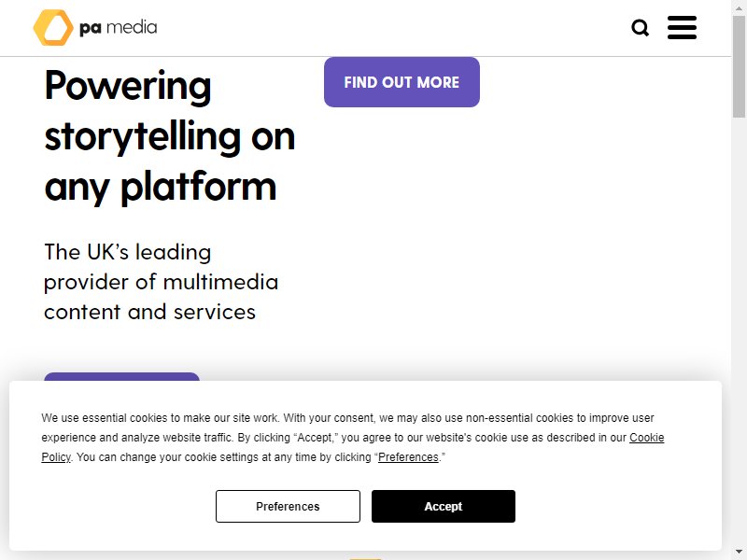Click the word 'Policy' on second cookie line

56,457
